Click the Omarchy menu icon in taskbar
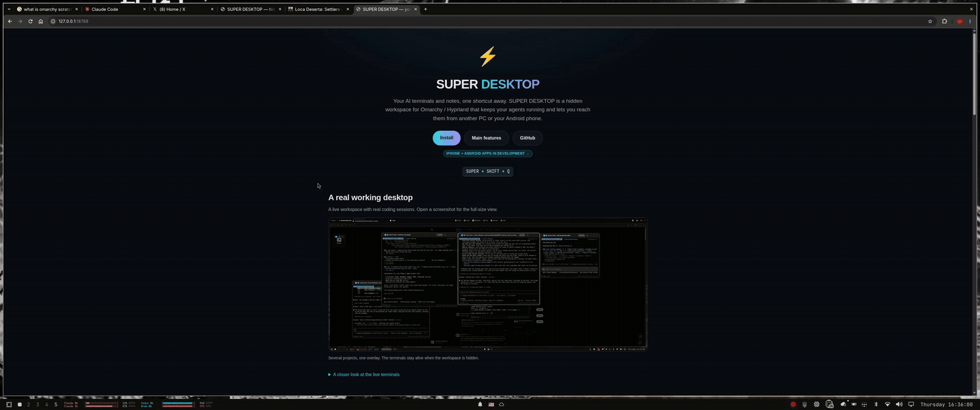The height and width of the screenshot is (410, 980). pyautogui.click(x=9, y=405)
